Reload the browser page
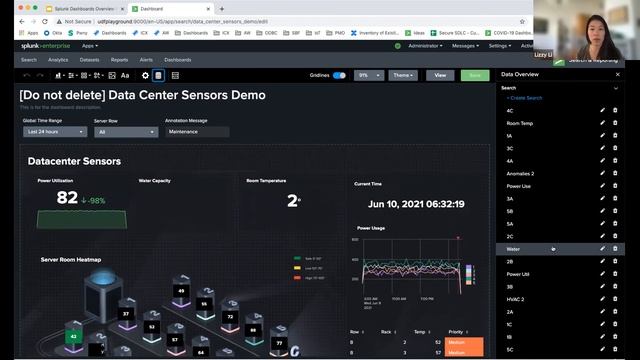Screen dimensions: 640x360 coord(44,21)
